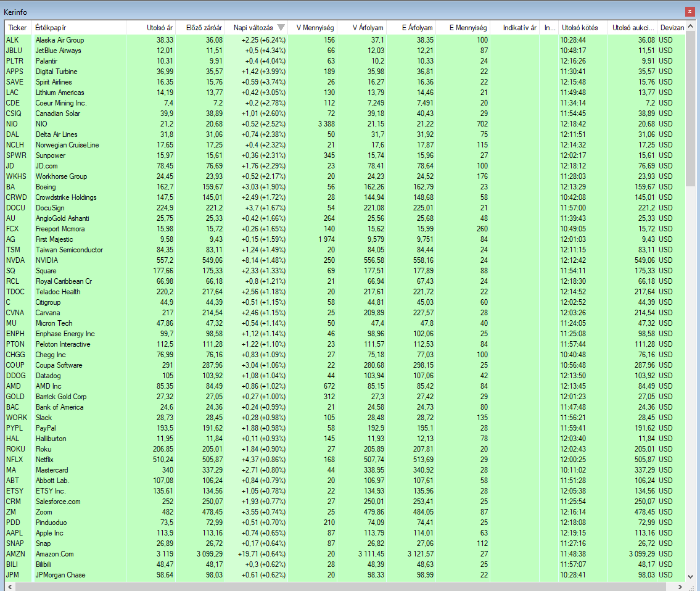Sort by Utolsó ár column header
The width and height of the screenshot is (700, 591).
(150, 28)
